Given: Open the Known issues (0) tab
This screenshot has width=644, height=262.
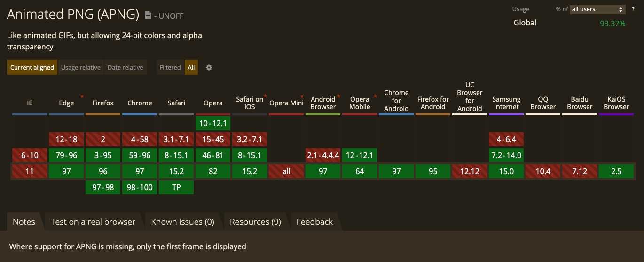Looking at the screenshot, I should click(182, 222).
